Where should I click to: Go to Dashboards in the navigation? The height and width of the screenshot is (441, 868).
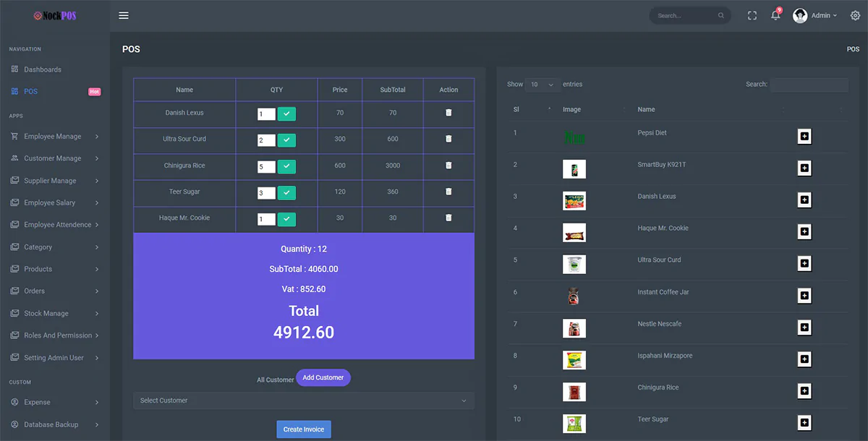[x=43, y=69]
